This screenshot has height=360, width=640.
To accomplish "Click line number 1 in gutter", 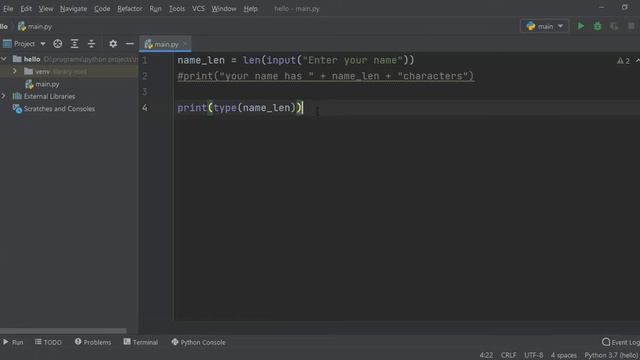I will pos(144,60).
